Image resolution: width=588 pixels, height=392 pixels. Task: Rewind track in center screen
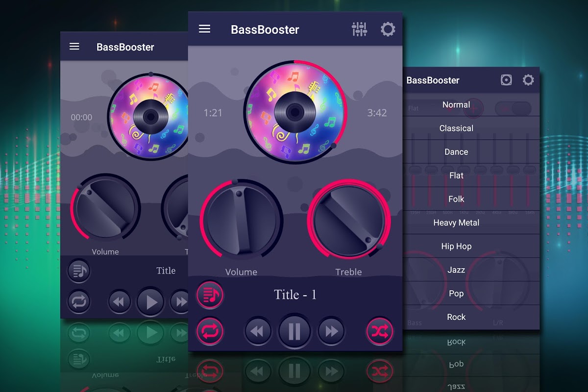[x=258, y=332]
